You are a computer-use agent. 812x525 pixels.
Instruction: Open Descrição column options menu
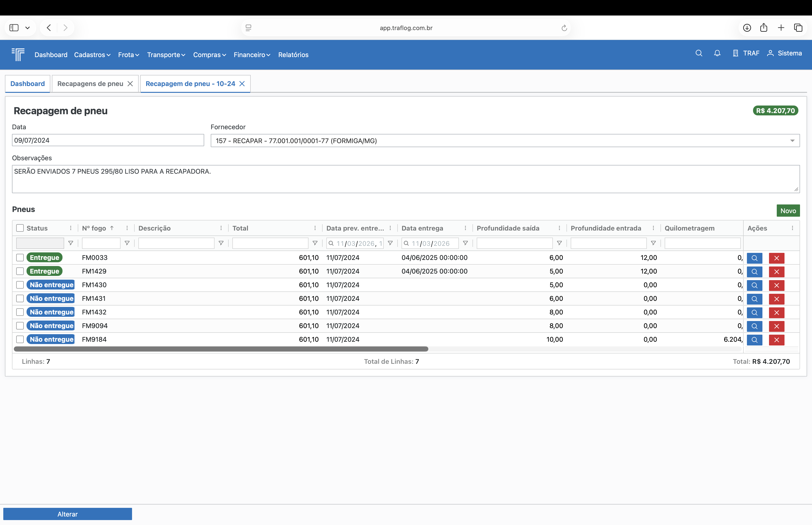(221, 228)
